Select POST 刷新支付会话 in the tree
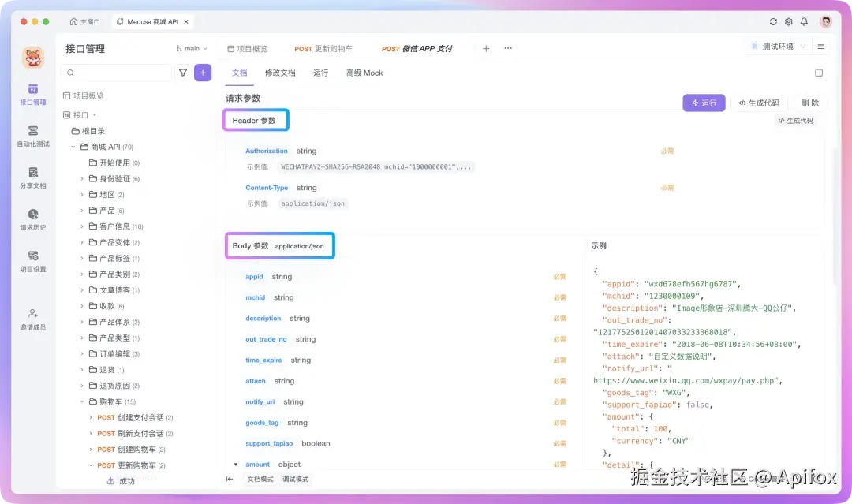The height and width of the screenshot is (504, 852). [135, 433]
